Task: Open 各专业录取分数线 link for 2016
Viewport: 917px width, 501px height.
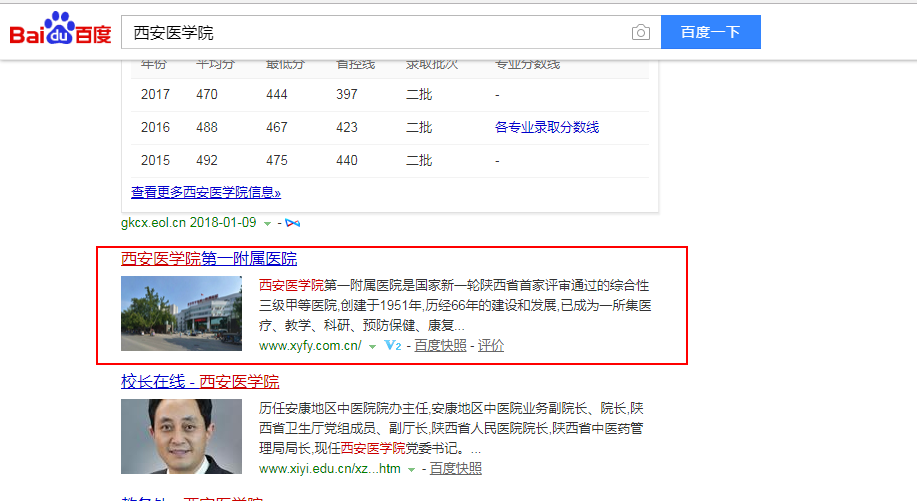Action: pyautogui.click(x=546, y=127)
